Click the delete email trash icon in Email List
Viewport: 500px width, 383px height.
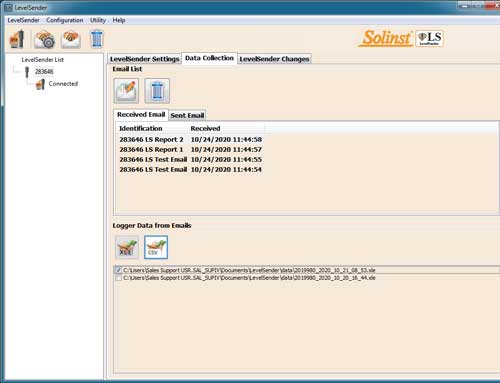pyautogui.click(x=157, y=91)
